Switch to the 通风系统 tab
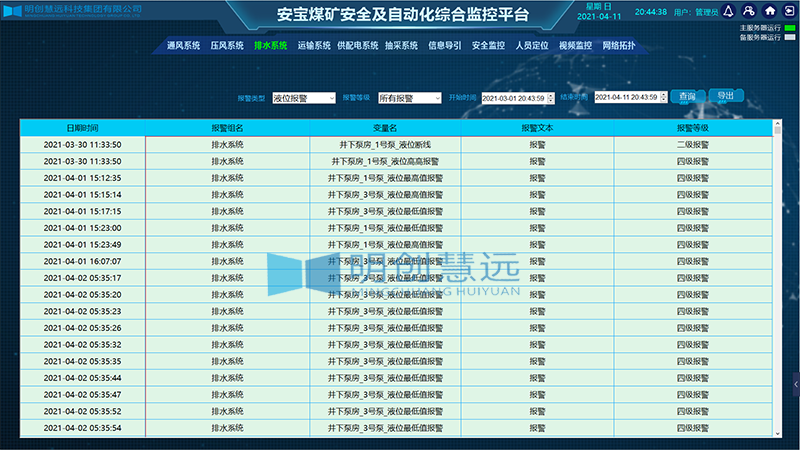This screenshot has width=800, height=450. click(x=183, y=46)
